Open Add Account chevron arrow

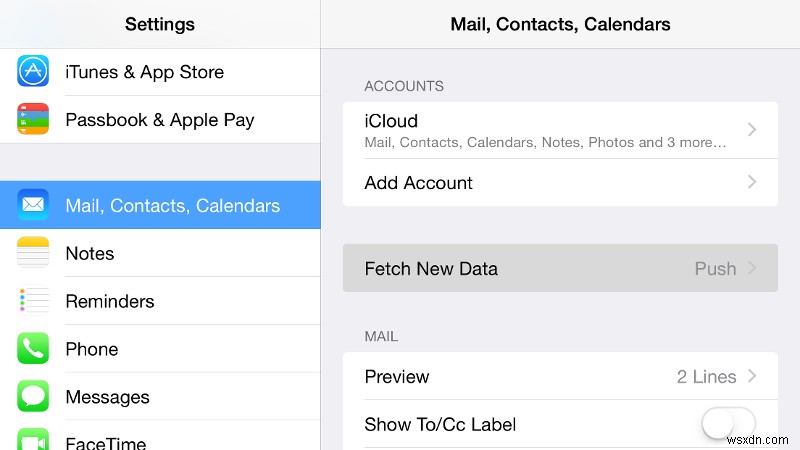click(752, 183)
